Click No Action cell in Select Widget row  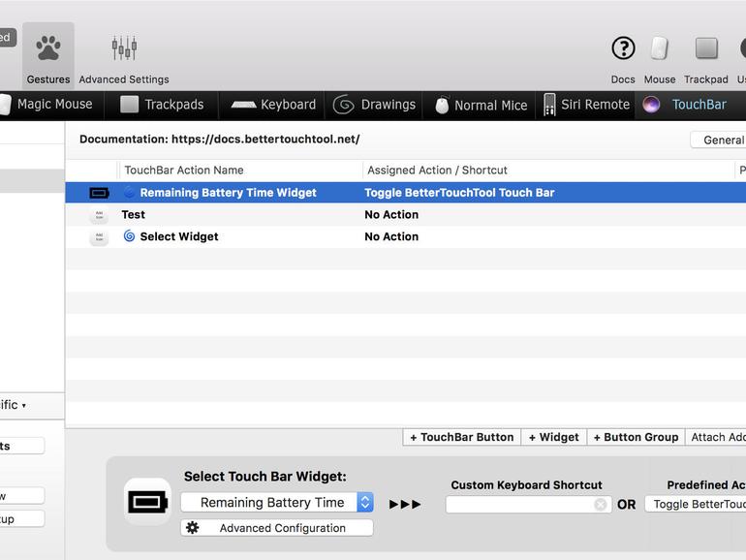click(x=391, y=236)
